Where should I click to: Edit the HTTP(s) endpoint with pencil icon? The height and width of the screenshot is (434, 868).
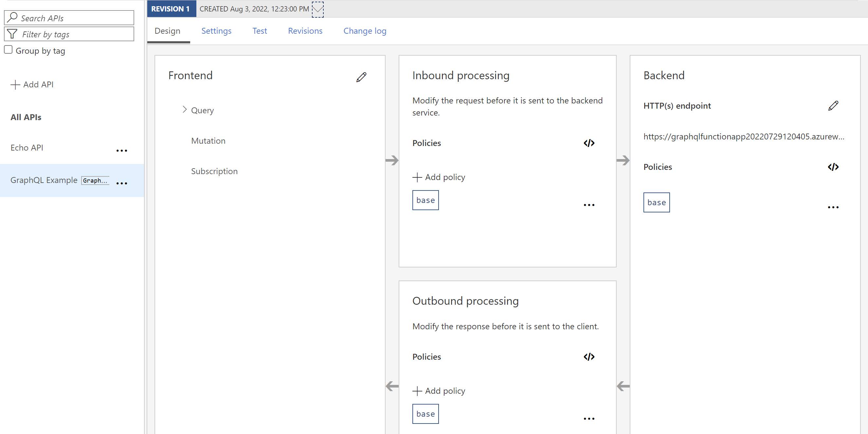833,106
